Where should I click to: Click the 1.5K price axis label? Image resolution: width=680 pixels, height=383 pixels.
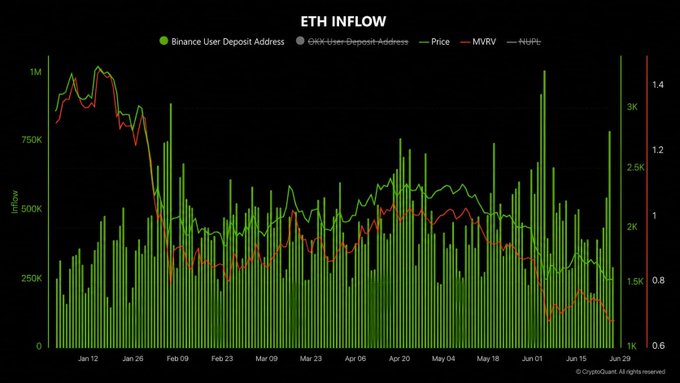pyautogui.click(x=635, y=282)
